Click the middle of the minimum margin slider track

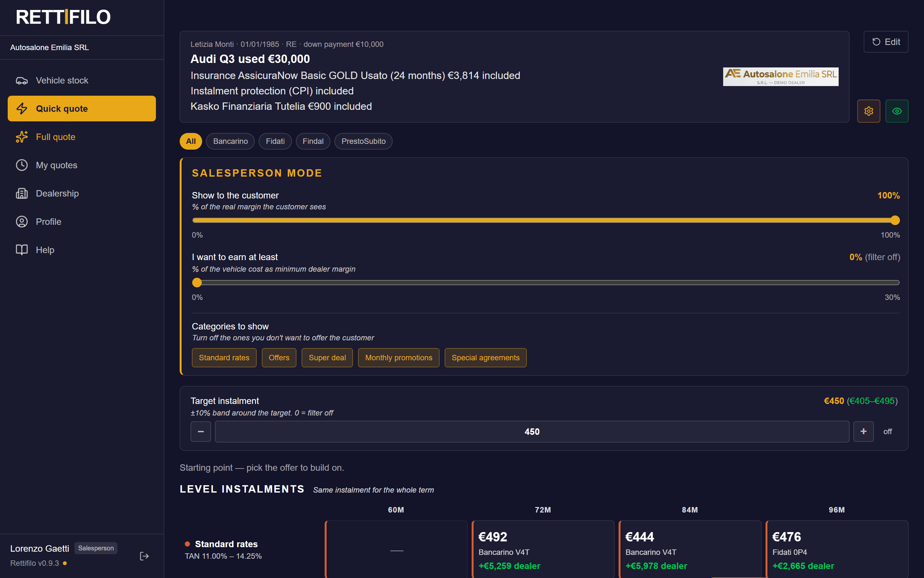click(x=546, y=283)
